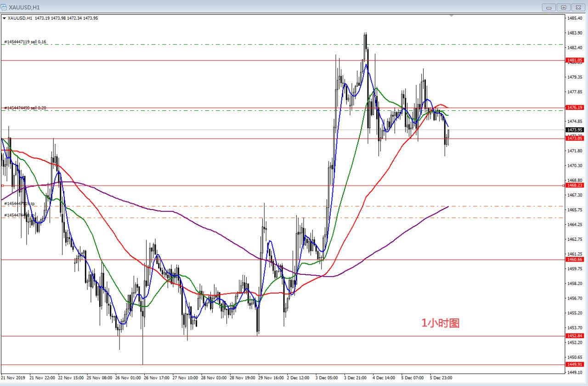
Task: Click the 5 Dec 23:00 time axis label
Action: (x=441, y=378)
